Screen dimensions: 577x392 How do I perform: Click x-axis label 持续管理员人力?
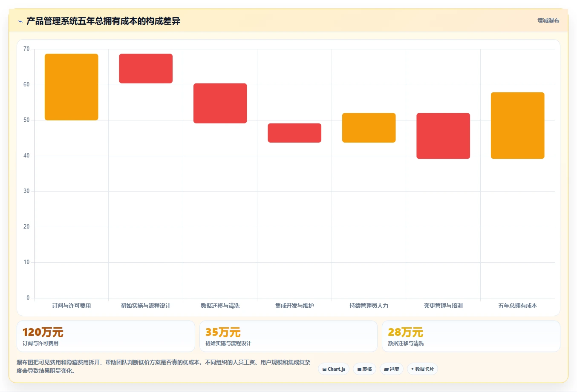(369, 306)
